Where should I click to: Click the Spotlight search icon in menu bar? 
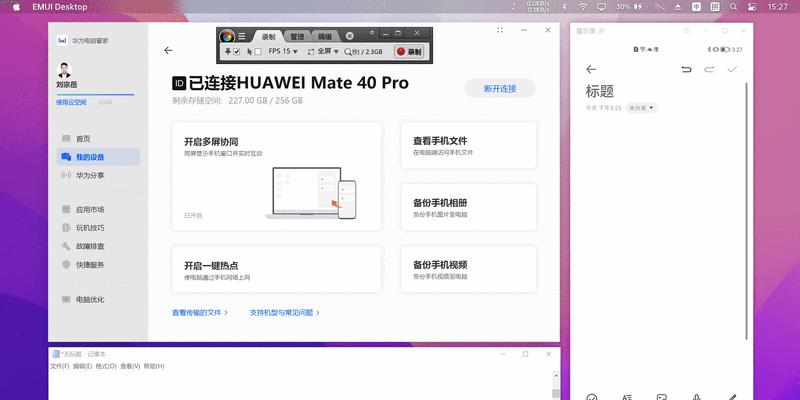click(733, 7)
